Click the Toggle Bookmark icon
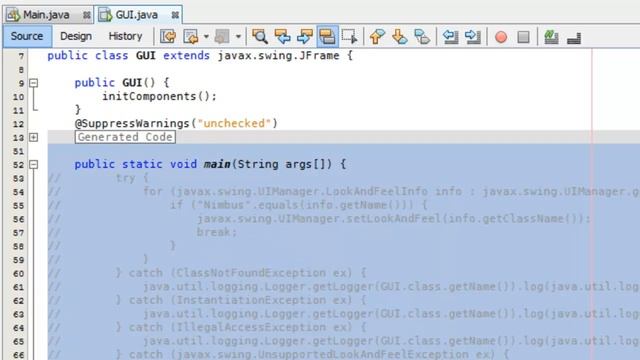640x360 pixels. point(422,37)
